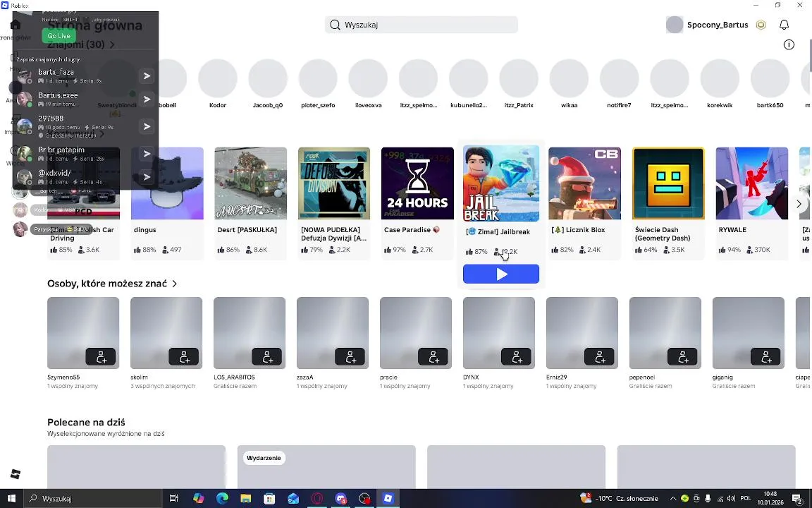This screenshot has height=508, width=812.
Task: Expand Osoby, które możesz znać section
Action: (112, 284)
